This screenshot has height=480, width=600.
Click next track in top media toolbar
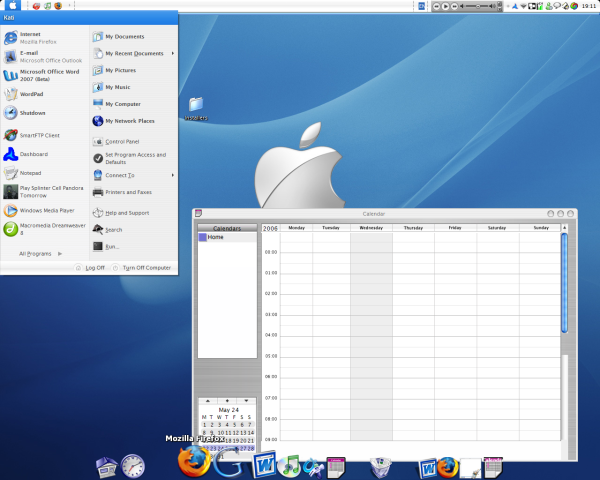454,6
